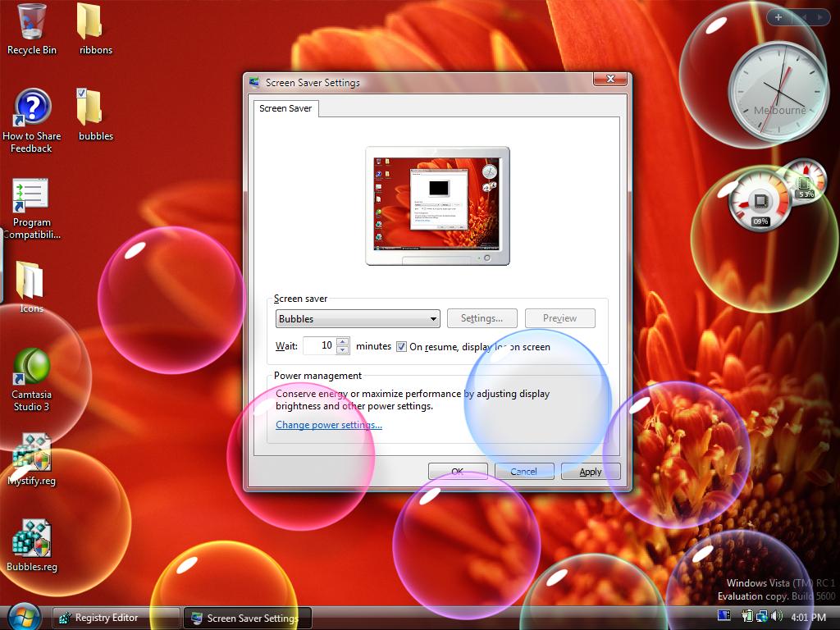Open the Start menu orb
840x630 pixels.
[24, 615]
